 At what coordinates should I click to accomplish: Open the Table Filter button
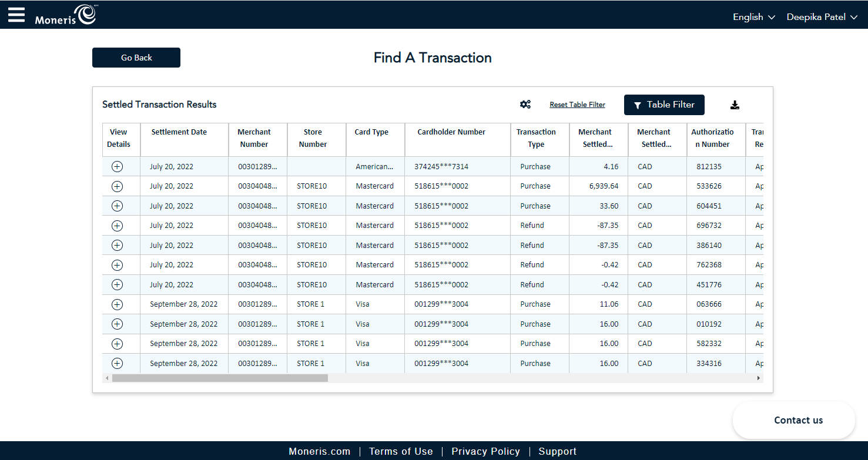click(x=664, y=105)
